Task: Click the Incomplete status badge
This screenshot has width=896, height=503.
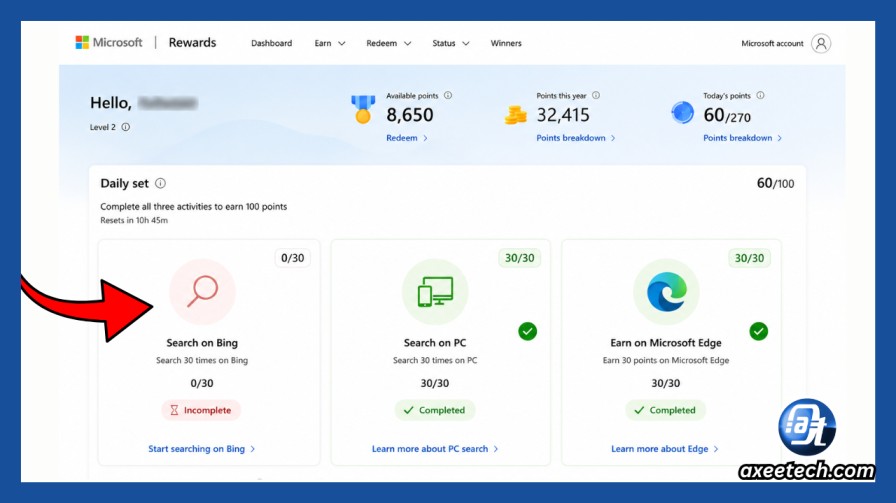Action: click(x=201, y=410)
